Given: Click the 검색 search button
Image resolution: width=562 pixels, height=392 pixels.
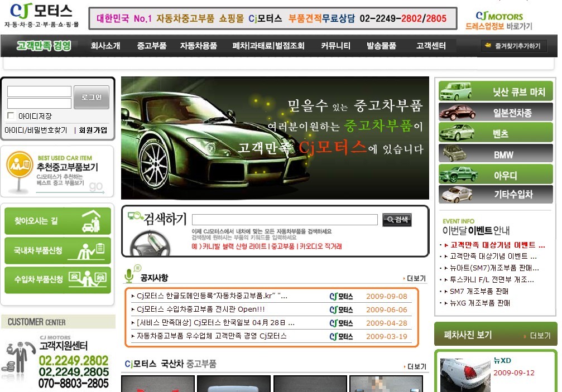Looking at the screenshot, I should (397, 220).
